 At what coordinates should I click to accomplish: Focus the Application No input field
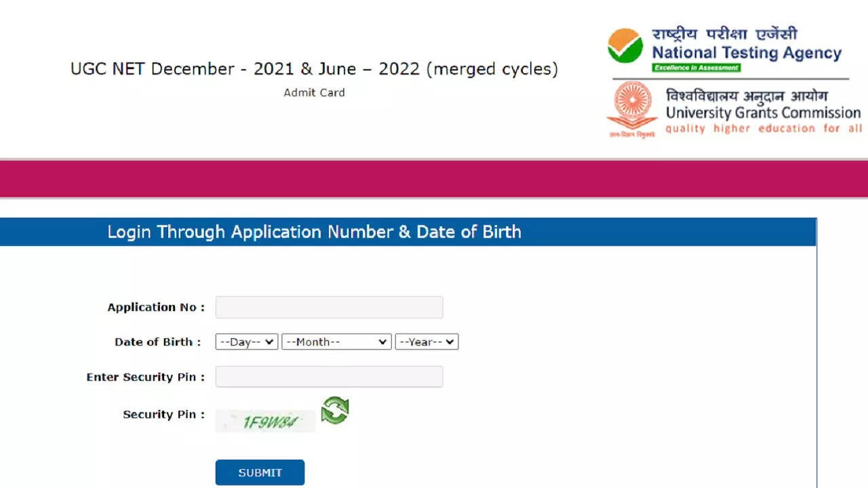329,307
